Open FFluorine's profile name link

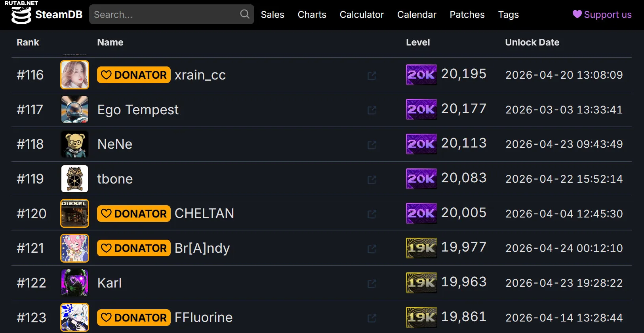[203, 318]
